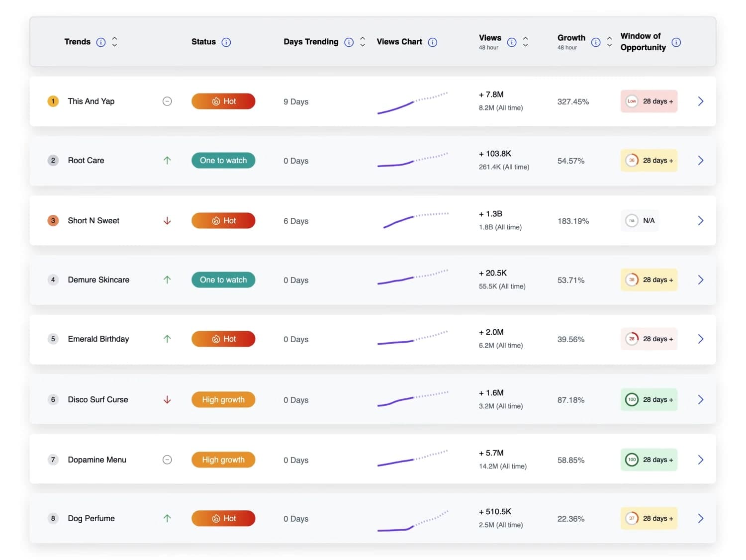Click One to watch badge for Demure Skincare
746x560 pixels.
coord(223,280)
